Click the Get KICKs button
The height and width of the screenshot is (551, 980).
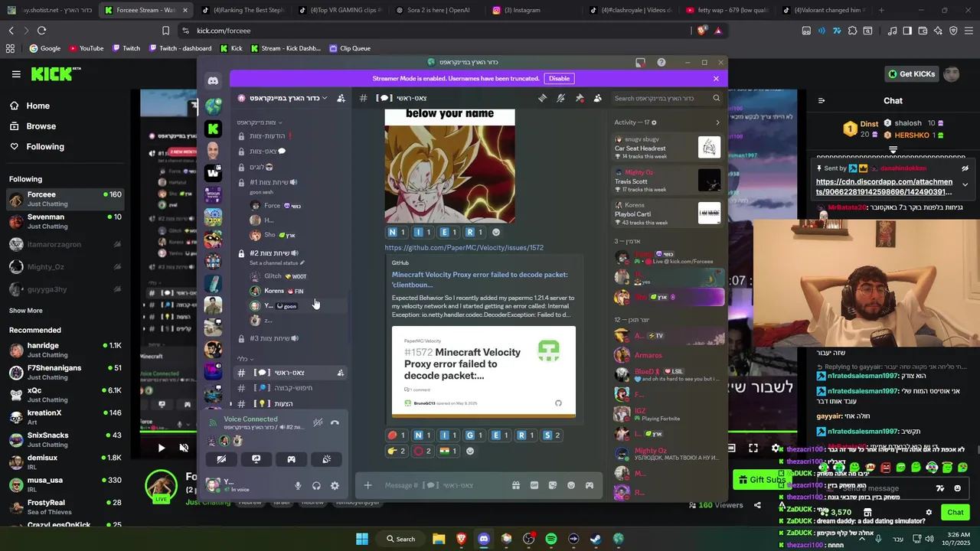click(911, 74)
